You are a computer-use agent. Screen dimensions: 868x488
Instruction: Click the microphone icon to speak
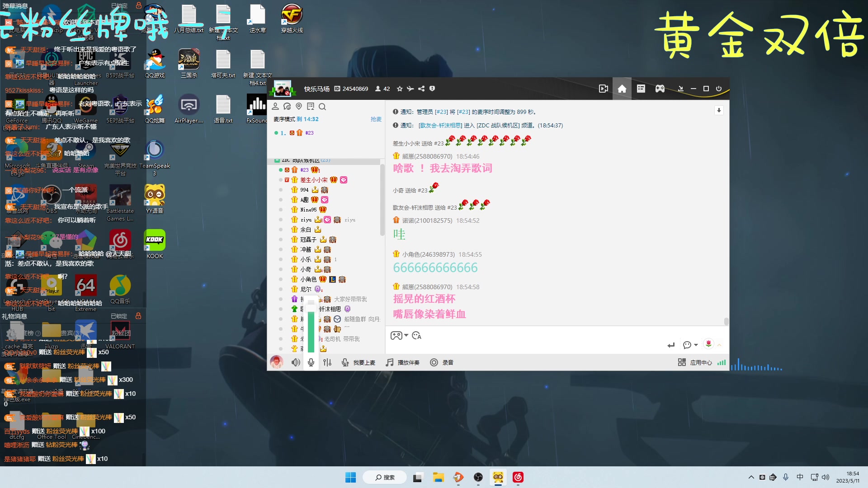click(311, 361)
